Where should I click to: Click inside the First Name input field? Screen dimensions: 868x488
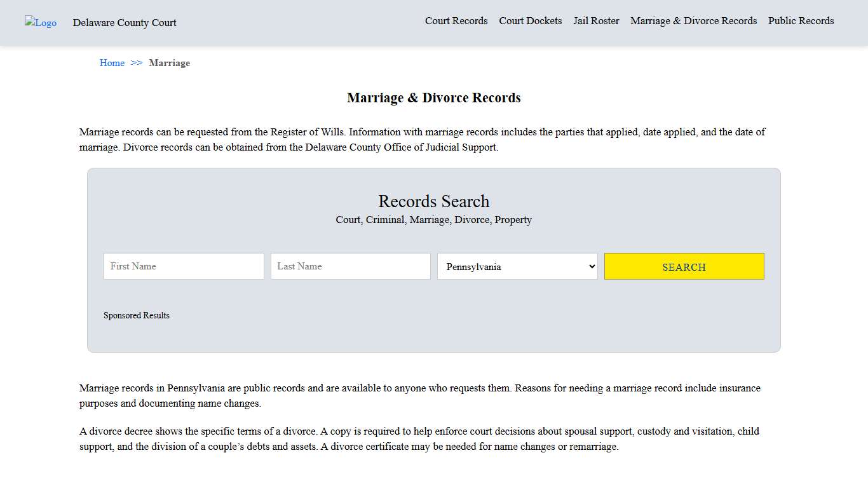tap(183, 266)
